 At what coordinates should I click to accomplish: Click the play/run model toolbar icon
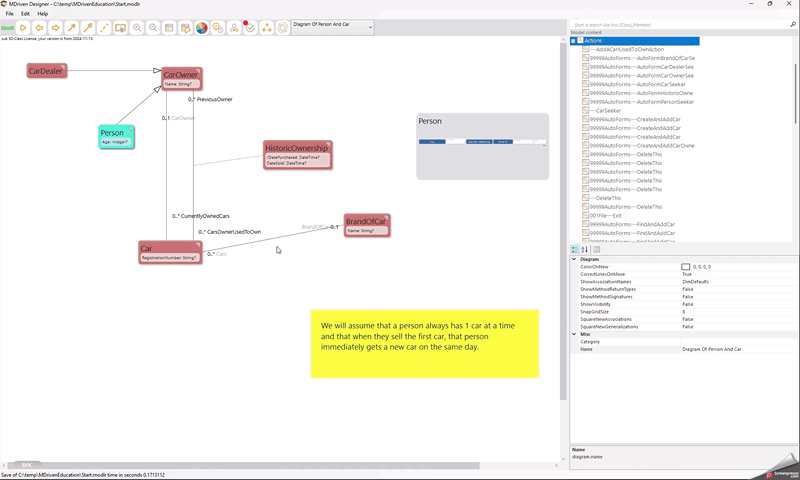(23, 28)
